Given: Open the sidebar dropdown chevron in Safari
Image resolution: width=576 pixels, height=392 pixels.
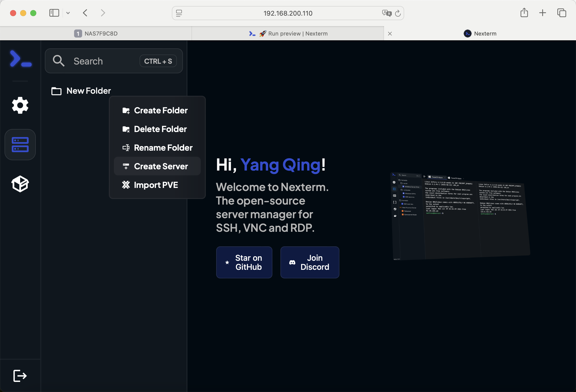Looking at the screenshot, I should 68,13.
